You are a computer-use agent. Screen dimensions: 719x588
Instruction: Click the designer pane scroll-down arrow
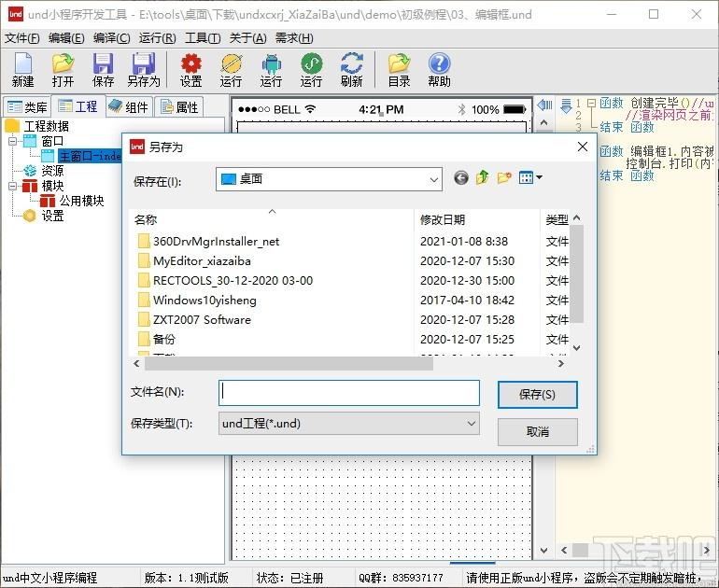(543, 550)
